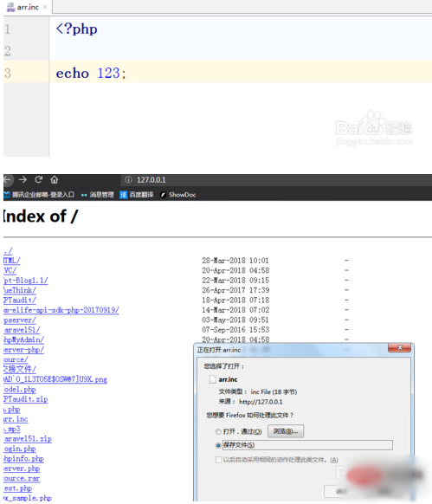Image resolution: width=432 pixels, height=504 pixels.
Task: Select the 打开,通过 radio option
Action: click(x=218, y=431)
